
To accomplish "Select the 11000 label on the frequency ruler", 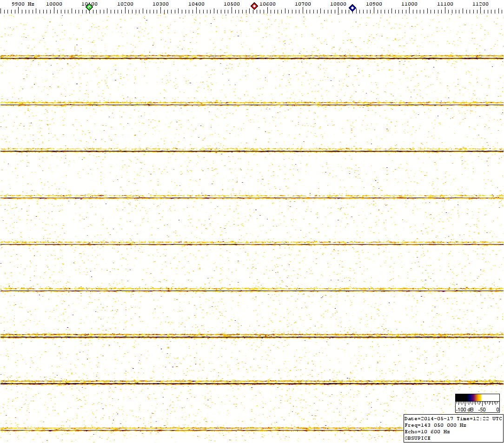I will point(409,4).
